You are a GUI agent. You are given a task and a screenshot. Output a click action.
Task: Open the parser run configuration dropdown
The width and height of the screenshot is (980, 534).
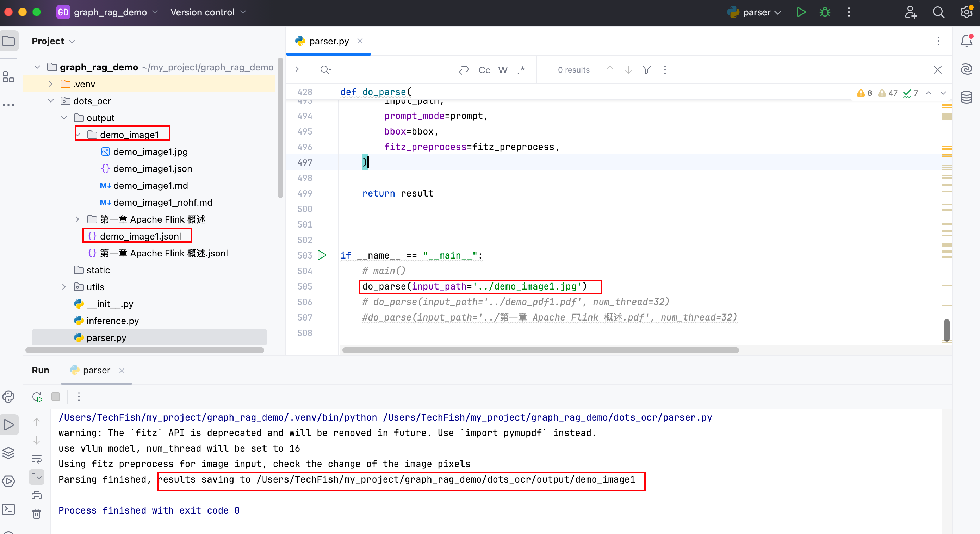[755, 12]
